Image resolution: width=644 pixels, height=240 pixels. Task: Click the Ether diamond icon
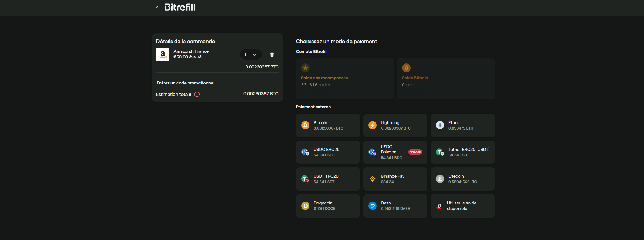(440, 125)
